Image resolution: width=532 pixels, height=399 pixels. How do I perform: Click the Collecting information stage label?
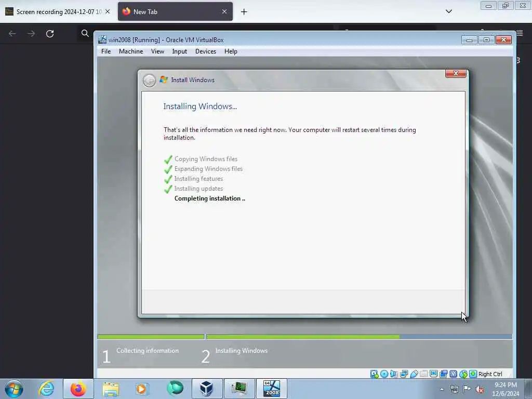pyautogui.click(x=148, y=351)
